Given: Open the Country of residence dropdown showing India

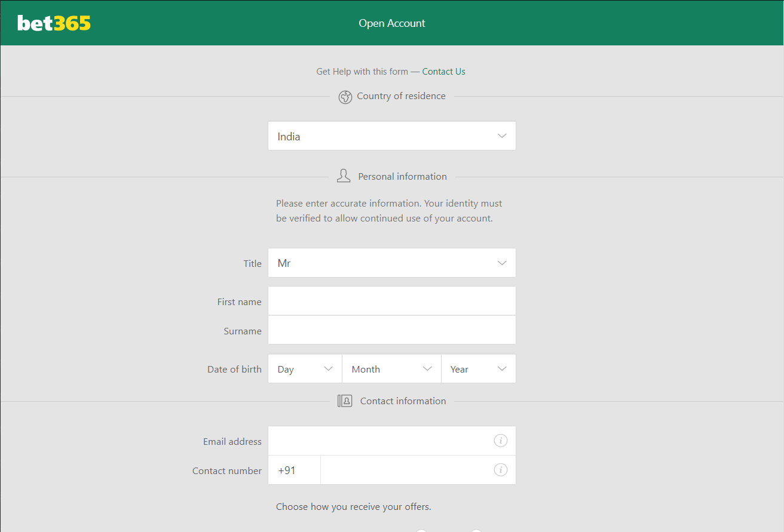Looking at the screenshot, I should 391,136.
